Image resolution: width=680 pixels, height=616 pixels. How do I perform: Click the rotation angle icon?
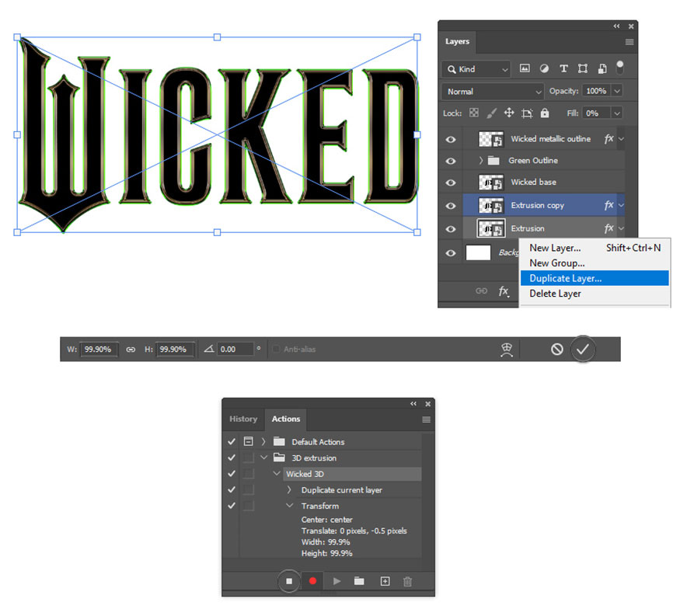click(209, 349)
